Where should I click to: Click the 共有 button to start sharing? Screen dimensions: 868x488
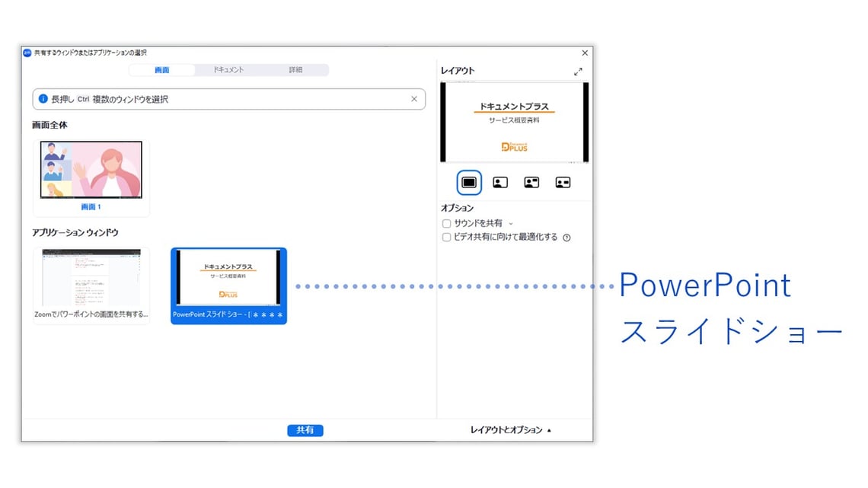pyautogui.click(x=305, y=429)
